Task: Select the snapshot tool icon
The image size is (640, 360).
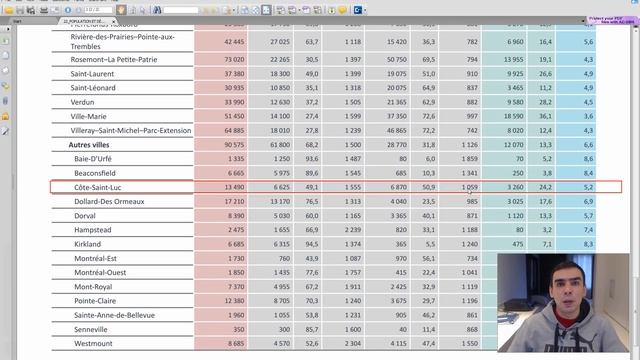Action: point(142,10)
